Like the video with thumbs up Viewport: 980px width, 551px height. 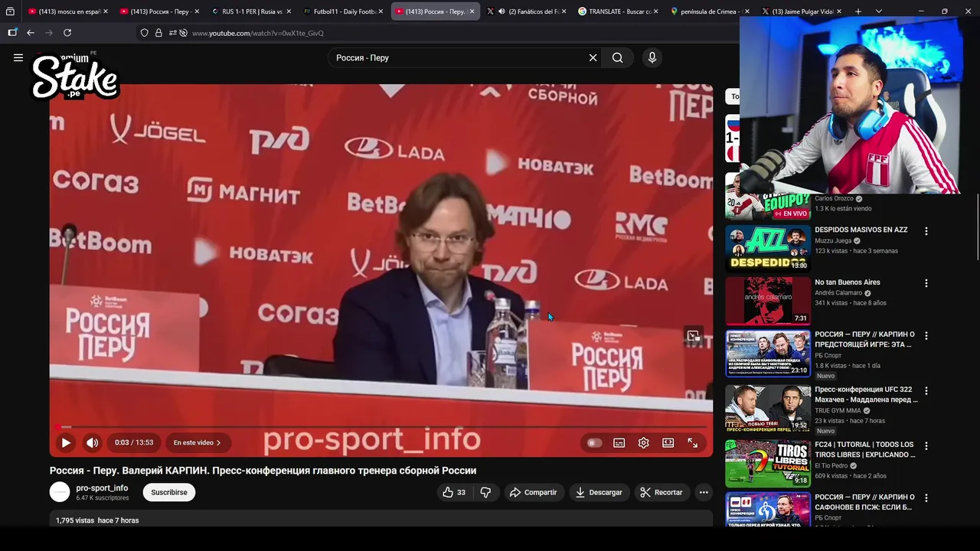(454, 492)
